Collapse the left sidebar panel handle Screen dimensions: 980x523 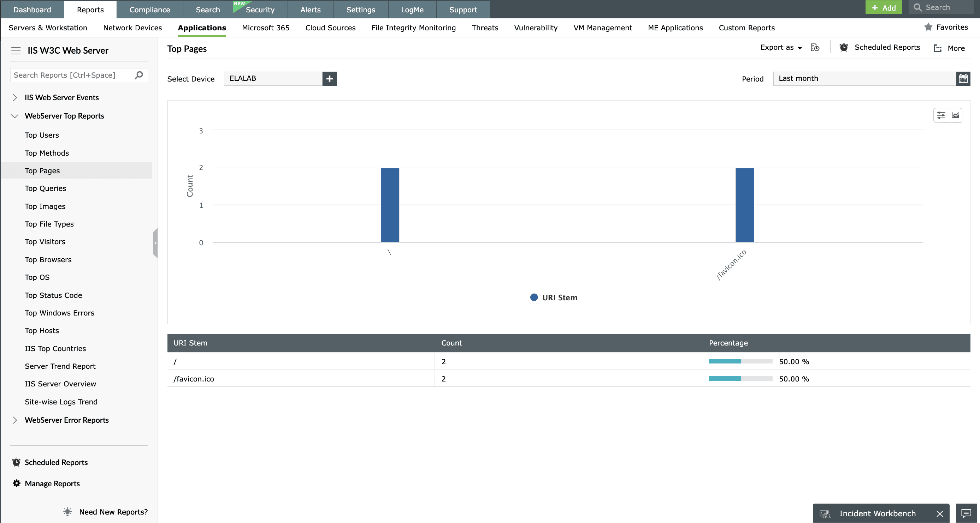pyautogui.click(x=155, y=243)
